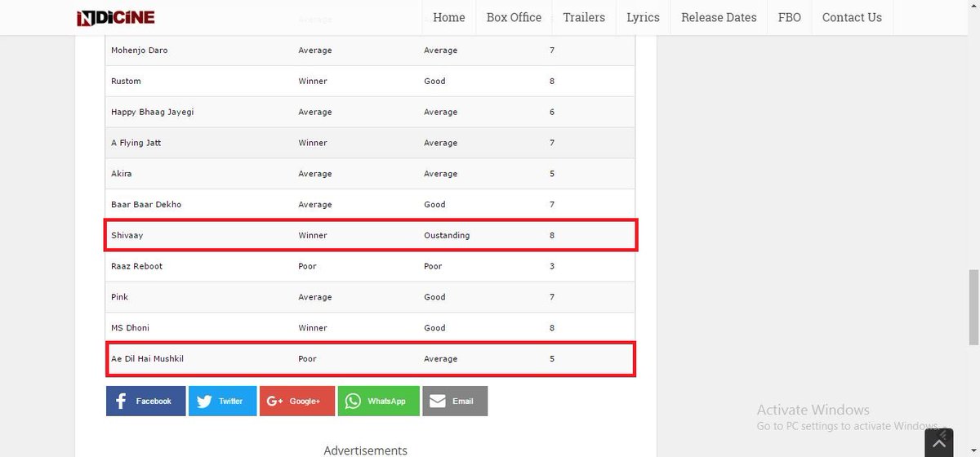Share the page on Google+
This screenshot has width=980, height=457.
coord(297,401)
